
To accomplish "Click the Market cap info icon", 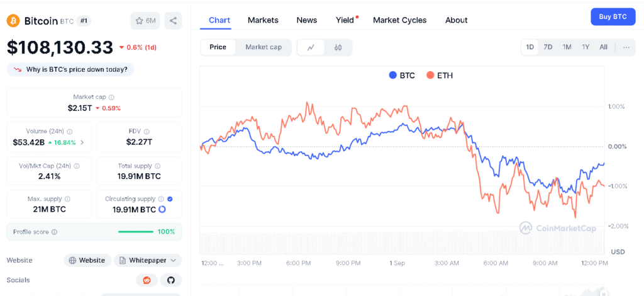I will (x=112, y=98).
